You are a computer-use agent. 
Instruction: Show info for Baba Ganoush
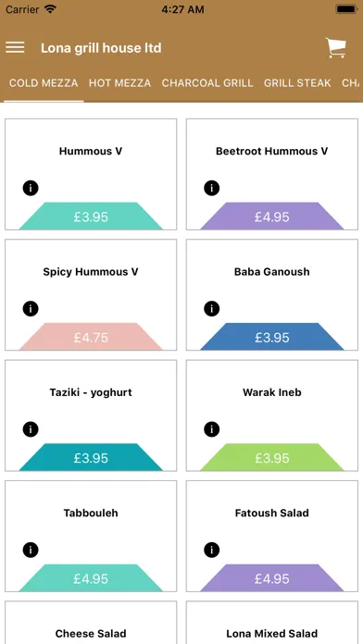click(212, 308)
